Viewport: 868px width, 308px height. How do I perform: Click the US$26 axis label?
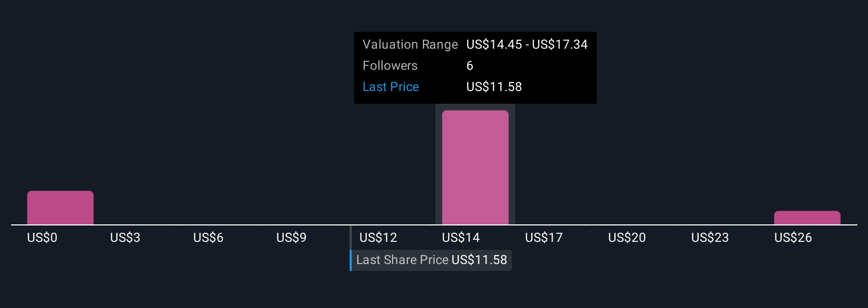[x=793, y=238]
